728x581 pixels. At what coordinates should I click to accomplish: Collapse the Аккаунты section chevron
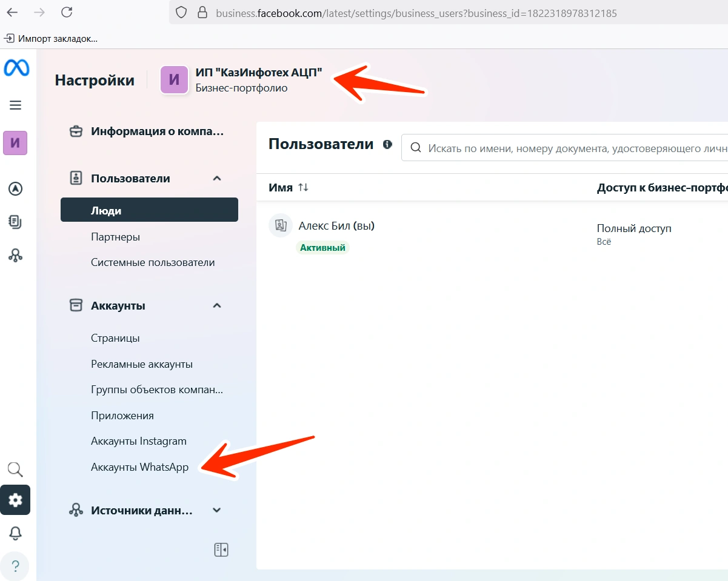217,305
